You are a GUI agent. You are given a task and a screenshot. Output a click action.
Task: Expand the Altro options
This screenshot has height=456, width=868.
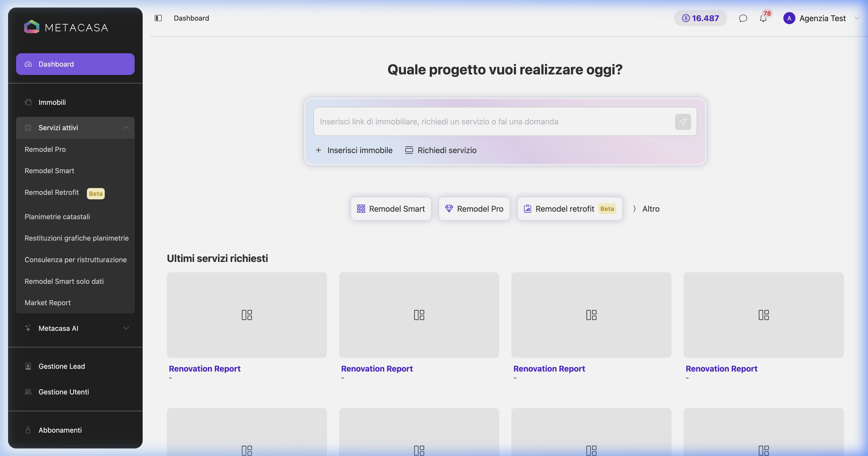pyautogui.click(x=646, y=209)
